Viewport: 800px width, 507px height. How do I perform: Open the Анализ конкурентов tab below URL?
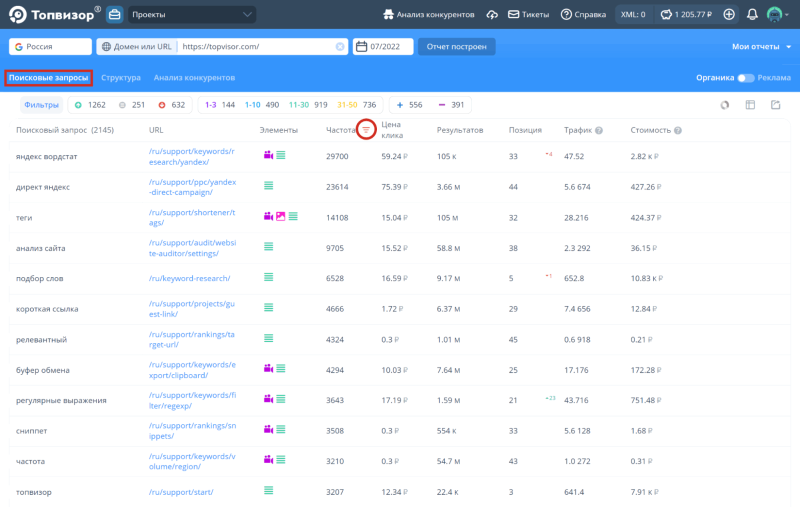194,77
